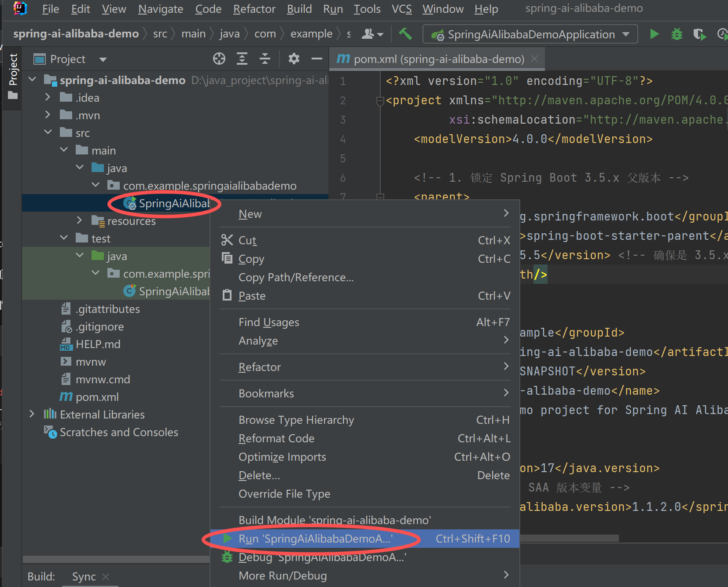The image size is (728, 587).
Task: Click the mvnw script file icon
Action: (x=66, y=362)
